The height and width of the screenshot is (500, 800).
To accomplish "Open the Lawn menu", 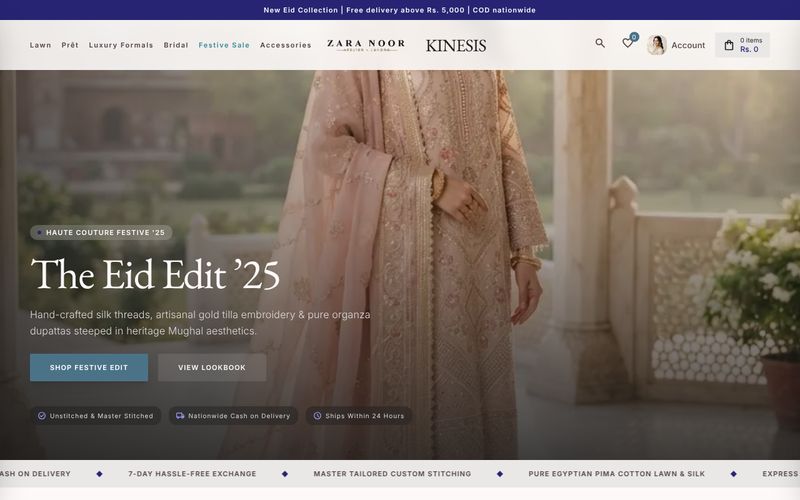I will [40, 45].
